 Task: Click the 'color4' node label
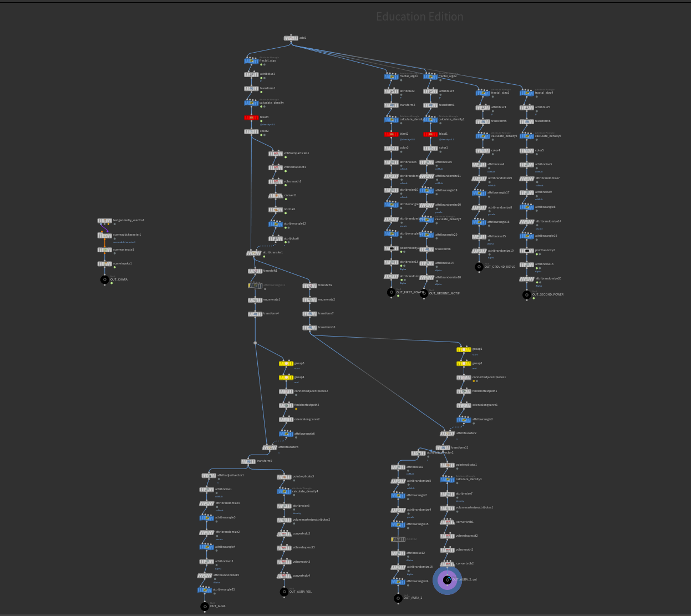[496, 150]
